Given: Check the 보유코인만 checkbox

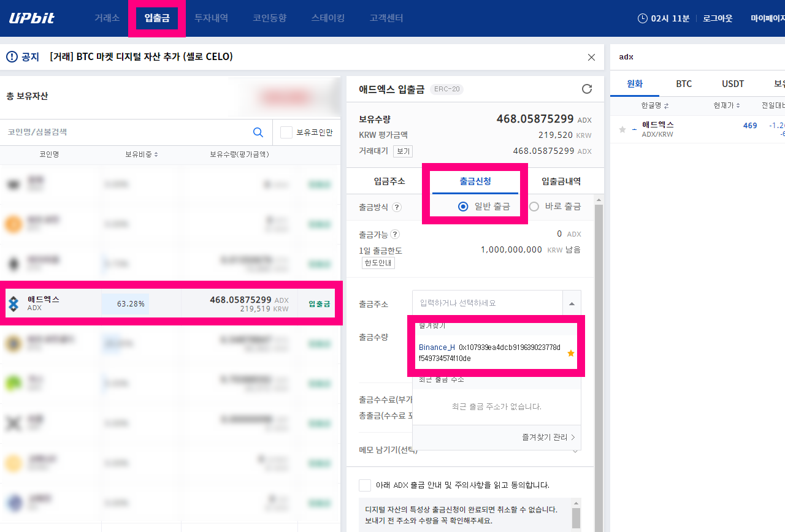Looking at the screenshot, I should [286, 132].
